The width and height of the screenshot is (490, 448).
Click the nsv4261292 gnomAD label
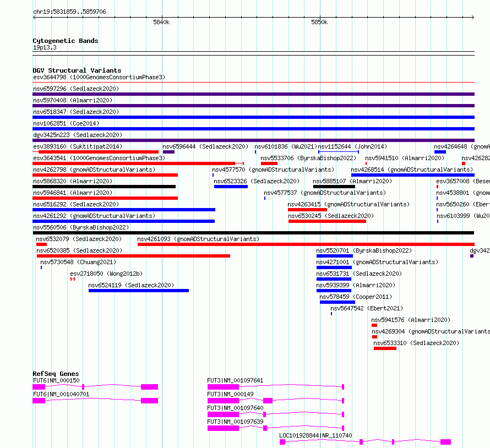tap(94, 216)
